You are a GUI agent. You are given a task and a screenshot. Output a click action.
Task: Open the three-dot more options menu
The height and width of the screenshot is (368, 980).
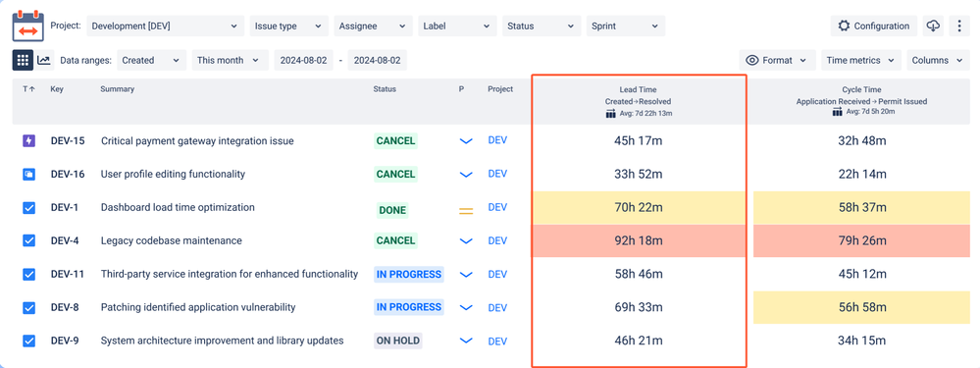[959, 26]
